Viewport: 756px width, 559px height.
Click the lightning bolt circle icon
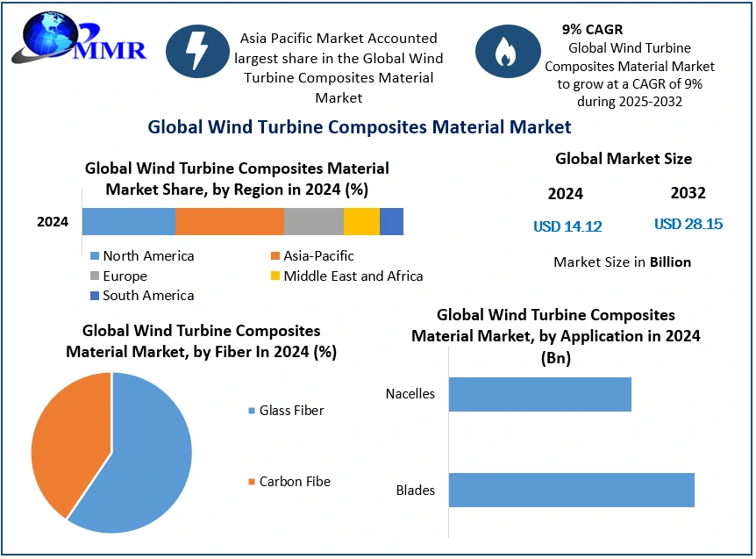(x=196, y=52)
